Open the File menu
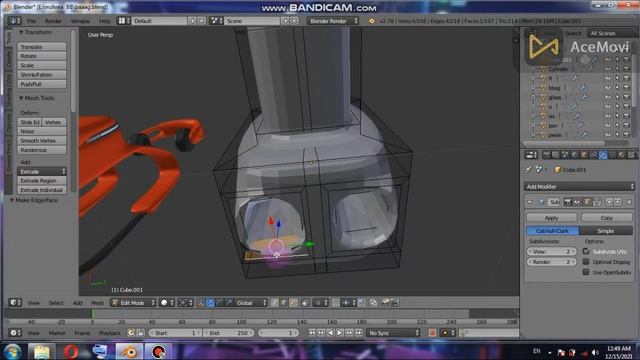The image size is (640, 360). click(31, 21)
